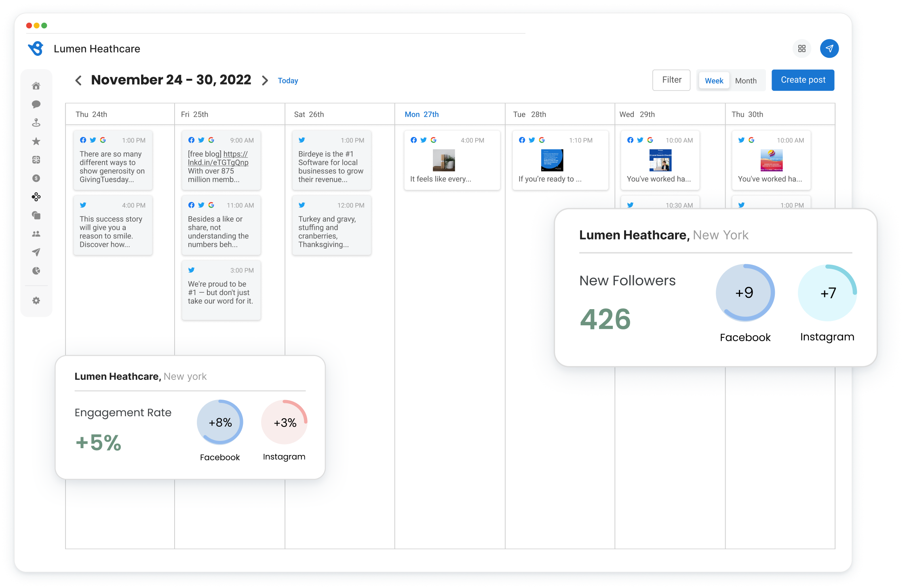Open the Filter options

[x=671, y=80]
